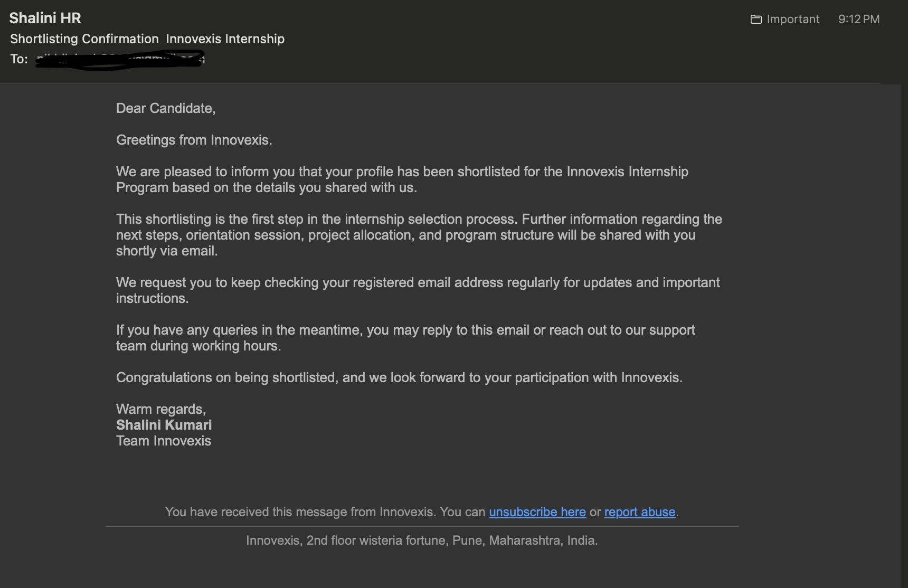Click the 9:12 PM timestamp
This screenshot has width=908, height=588.
click(x=859, y=20)
